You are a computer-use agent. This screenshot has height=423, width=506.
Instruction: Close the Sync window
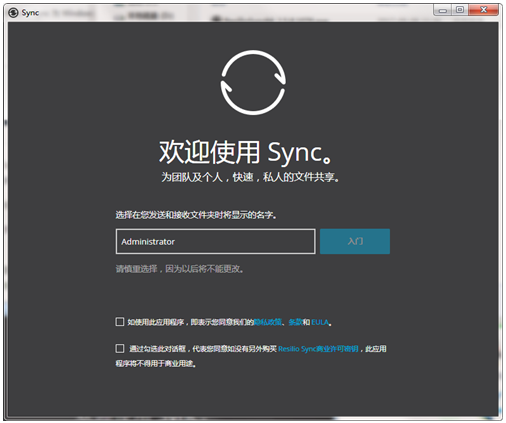[483, 10]
